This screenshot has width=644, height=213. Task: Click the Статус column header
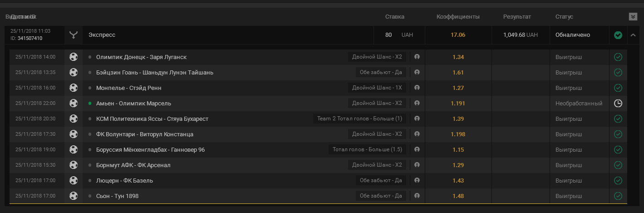click(x=564, y=17)
